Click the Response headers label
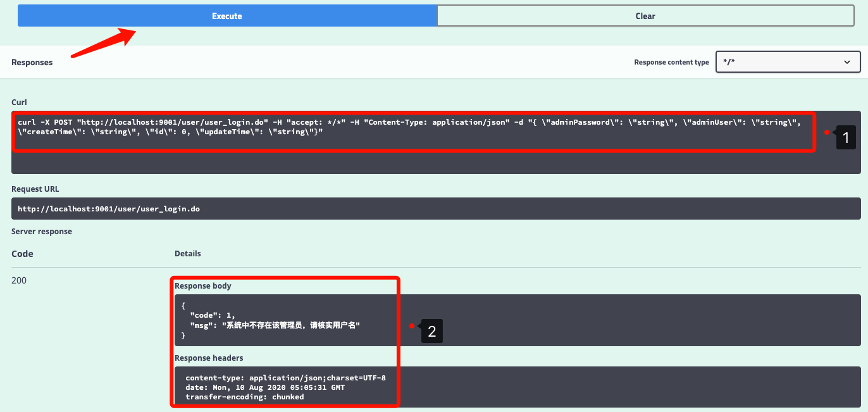This screenshot has height=412, width=868. click(x=209, y=358)
